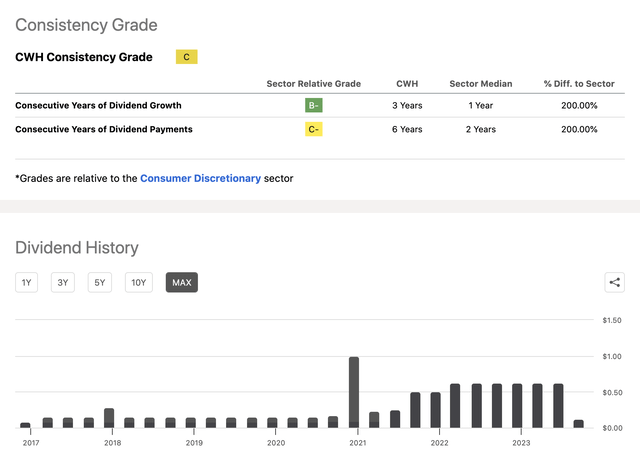The height and width of the screenshot is (470, 640).
Task: Click the Sector Median column header
Action: [481, 84]
